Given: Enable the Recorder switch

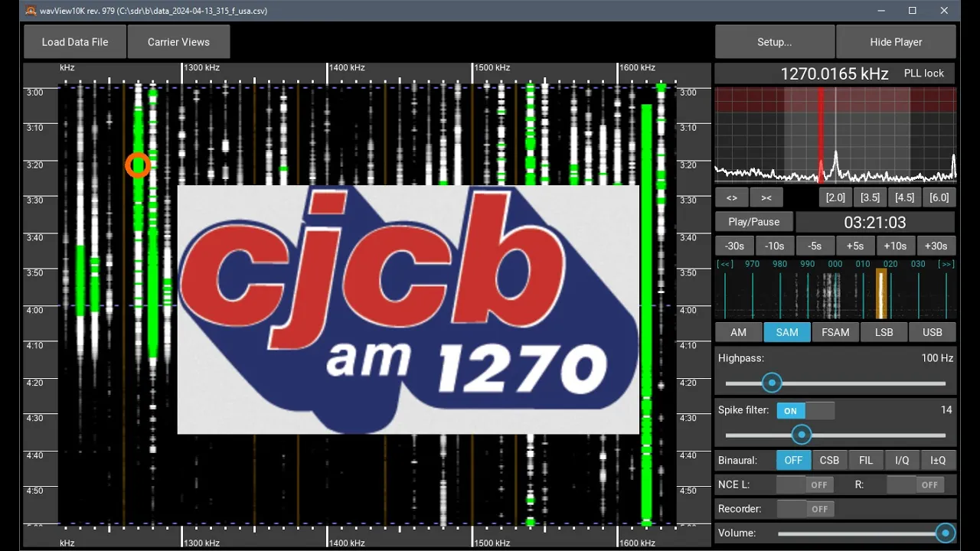Looking at the screenshot, I should (805, 509).
